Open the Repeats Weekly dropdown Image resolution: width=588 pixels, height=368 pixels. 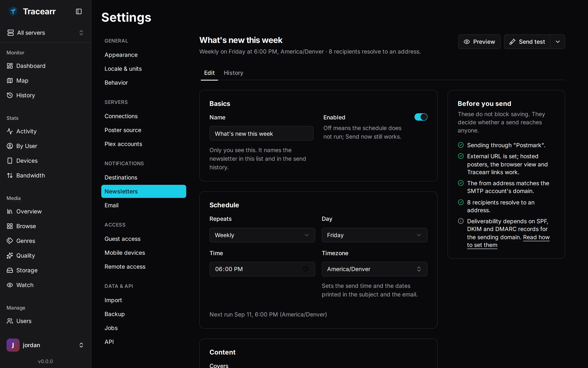262,235
